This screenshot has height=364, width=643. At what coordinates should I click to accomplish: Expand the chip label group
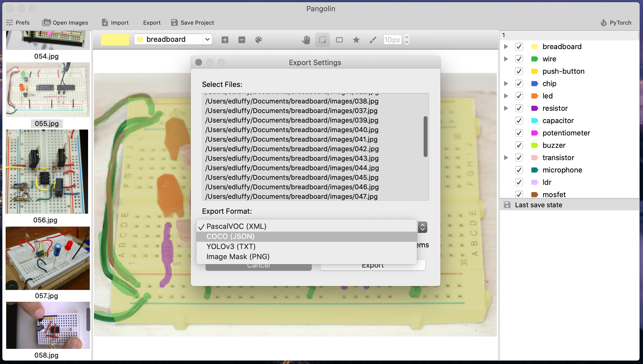click(x=506, y=84)
